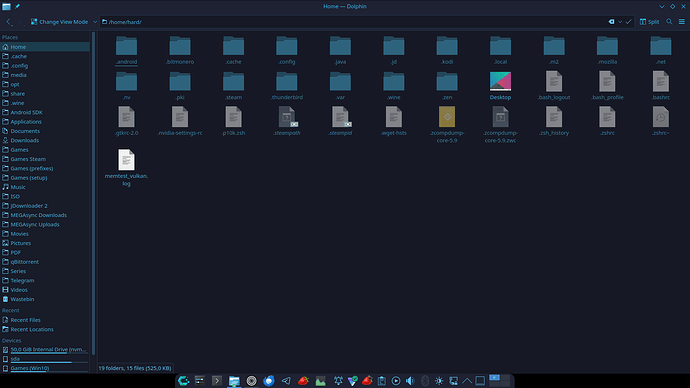Select the Desktop folder thumbnail
Screen dimensions: 690x388
click(500, 81)
